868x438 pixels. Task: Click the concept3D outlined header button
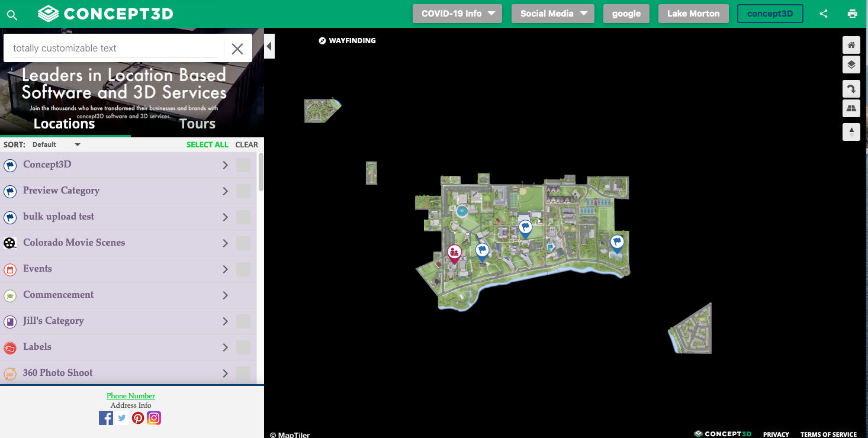770,14
